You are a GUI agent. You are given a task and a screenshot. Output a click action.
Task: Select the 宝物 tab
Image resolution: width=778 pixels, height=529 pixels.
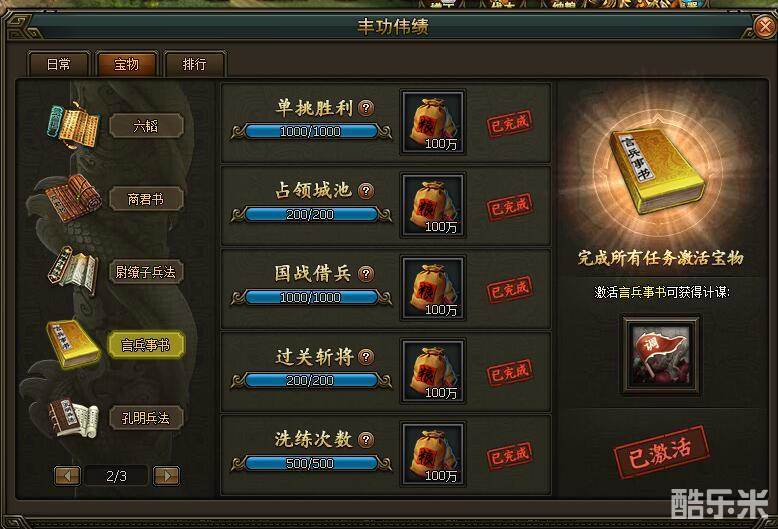127,64
